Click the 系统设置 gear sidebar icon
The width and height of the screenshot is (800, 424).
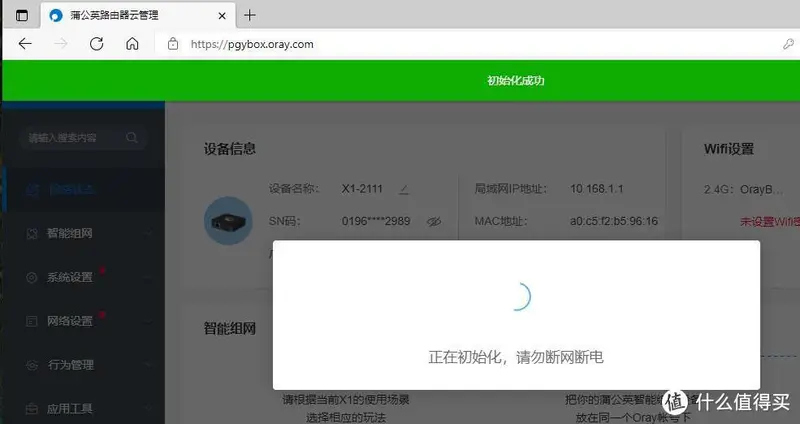click(x=32, y=278)
